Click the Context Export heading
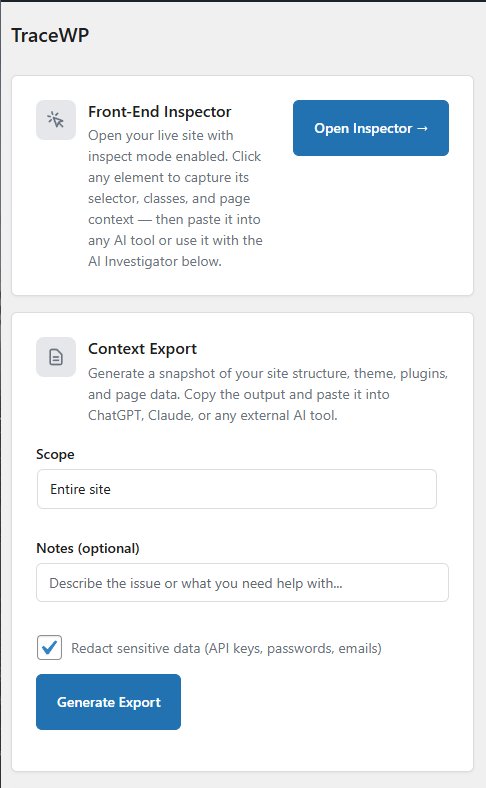This screenshot has width=486, height=788. point(142,349)
